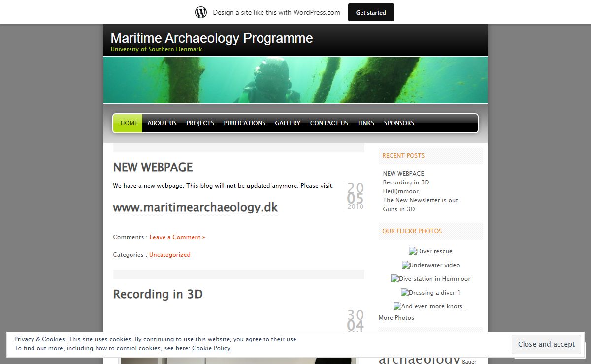This screenshot has width=591, height=364.
Task: Open the Cookie Policy link
Action: pos(211,348)
